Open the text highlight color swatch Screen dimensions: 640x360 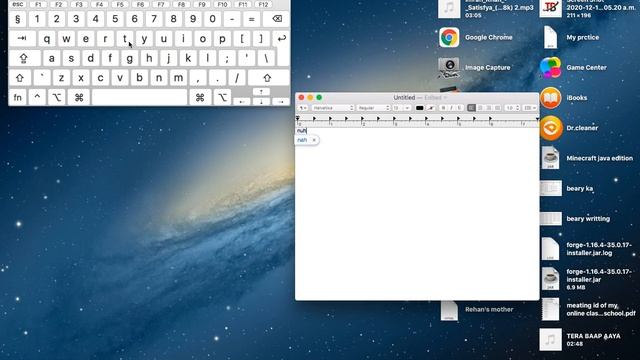tap(431, 108)
